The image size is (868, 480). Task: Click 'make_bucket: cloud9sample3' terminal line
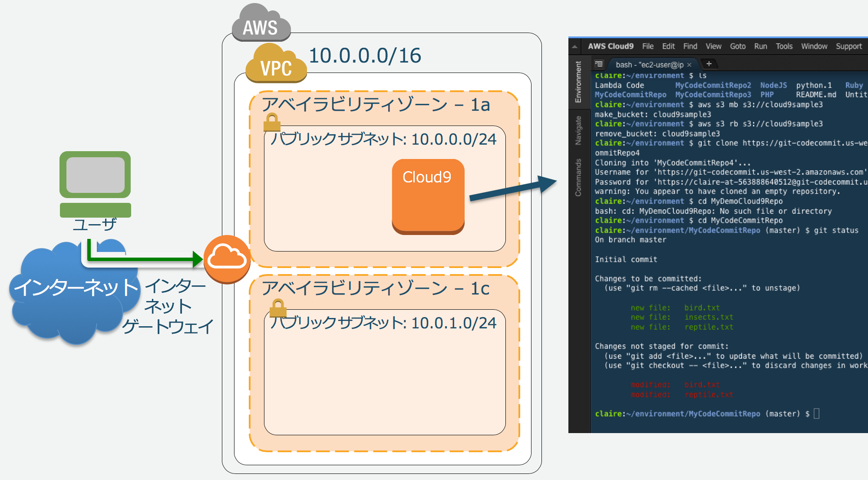(653, 114)
